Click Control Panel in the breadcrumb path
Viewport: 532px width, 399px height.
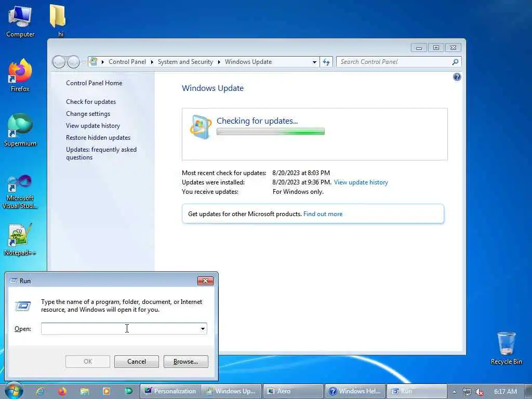[127, 62]
